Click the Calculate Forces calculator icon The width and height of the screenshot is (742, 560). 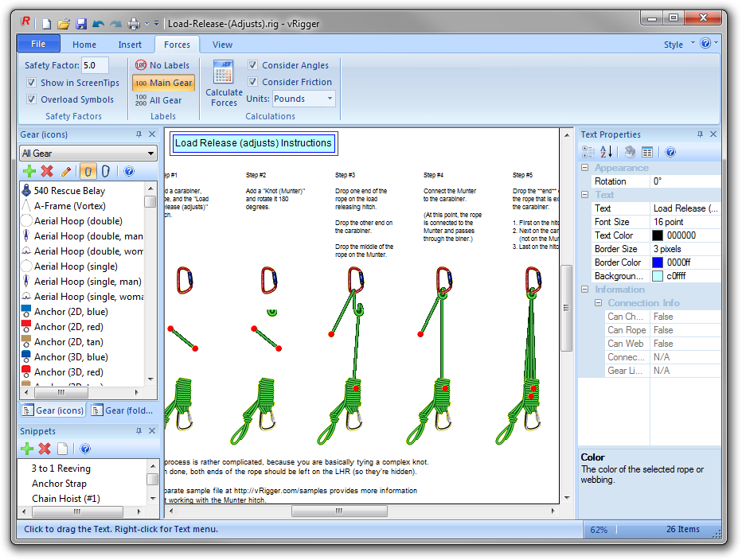click(224, 72)
